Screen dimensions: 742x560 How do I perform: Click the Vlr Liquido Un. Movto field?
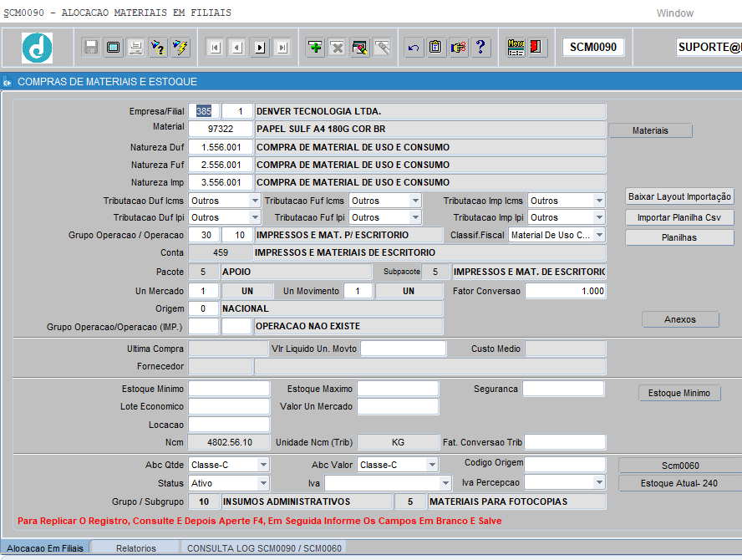[x=404, y=349]
